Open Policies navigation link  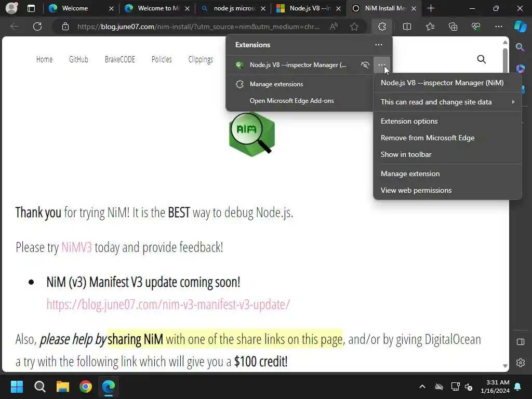coord(162,59)
